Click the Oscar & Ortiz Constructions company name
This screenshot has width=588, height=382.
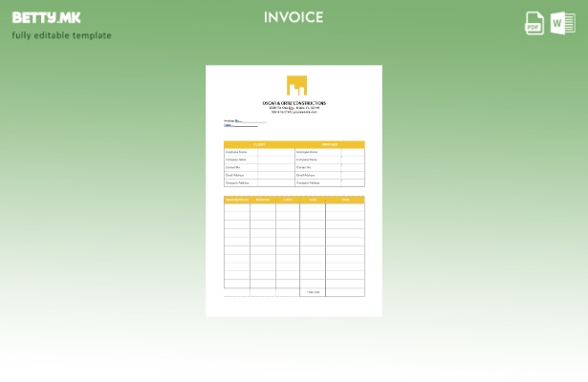(x=294, y=103)
